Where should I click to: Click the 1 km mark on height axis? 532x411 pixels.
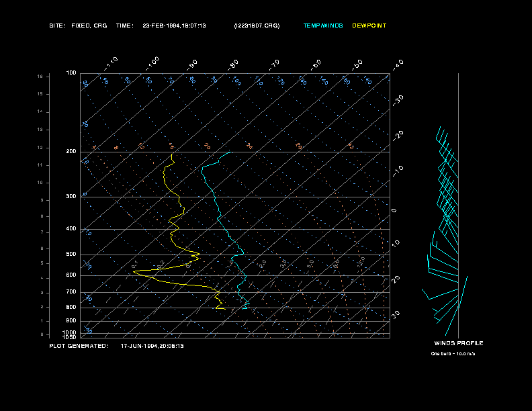tap(42, 321)
